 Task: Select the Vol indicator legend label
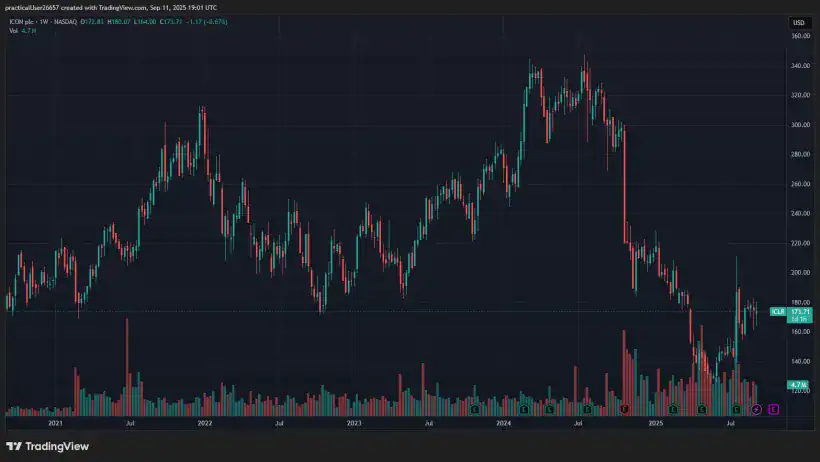[14, 31]
